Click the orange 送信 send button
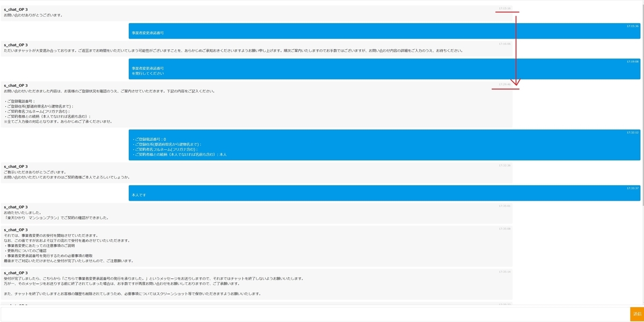Screen dimensions: 644x322 tap(636, 313)
